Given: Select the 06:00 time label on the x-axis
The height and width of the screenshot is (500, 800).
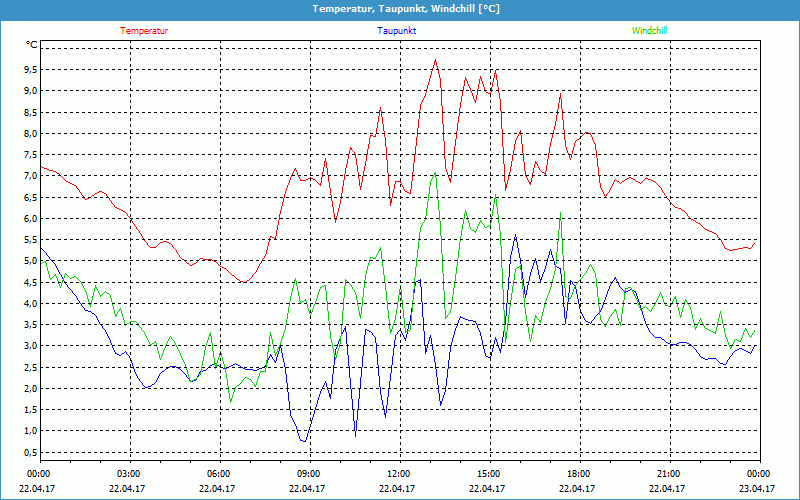Looking at the screenshot, I should click(219, 474).
